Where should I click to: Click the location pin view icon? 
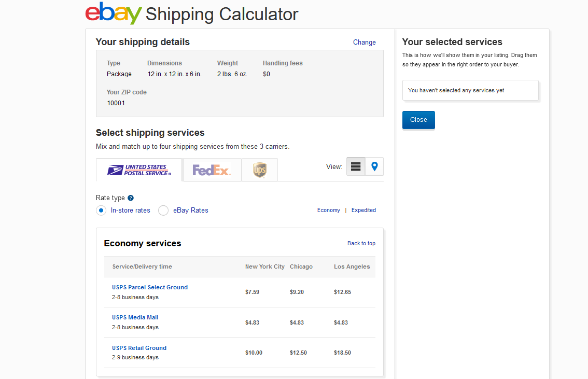coord(373,166)
